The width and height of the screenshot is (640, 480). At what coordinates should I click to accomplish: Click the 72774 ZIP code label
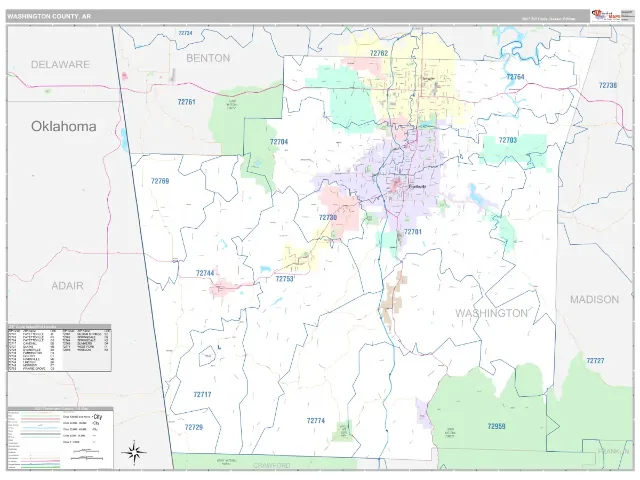[316, 420]
